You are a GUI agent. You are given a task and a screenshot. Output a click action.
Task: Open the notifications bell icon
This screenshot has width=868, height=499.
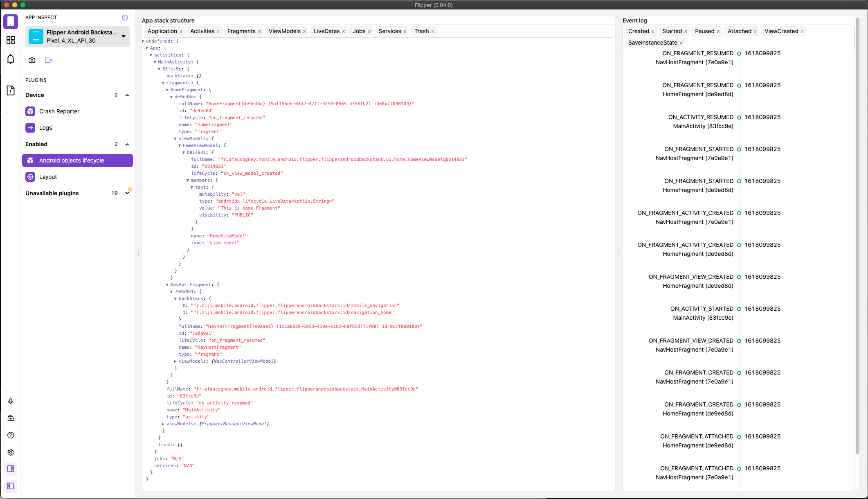click(11, 59)
